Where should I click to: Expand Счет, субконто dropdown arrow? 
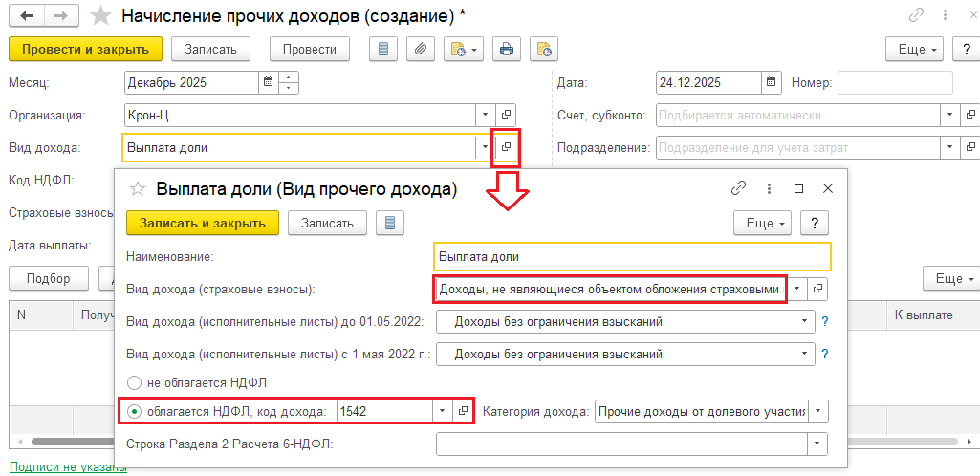950,115
